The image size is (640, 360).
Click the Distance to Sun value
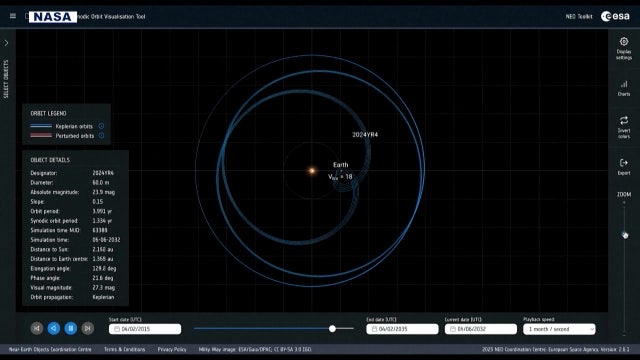[102, 249]
